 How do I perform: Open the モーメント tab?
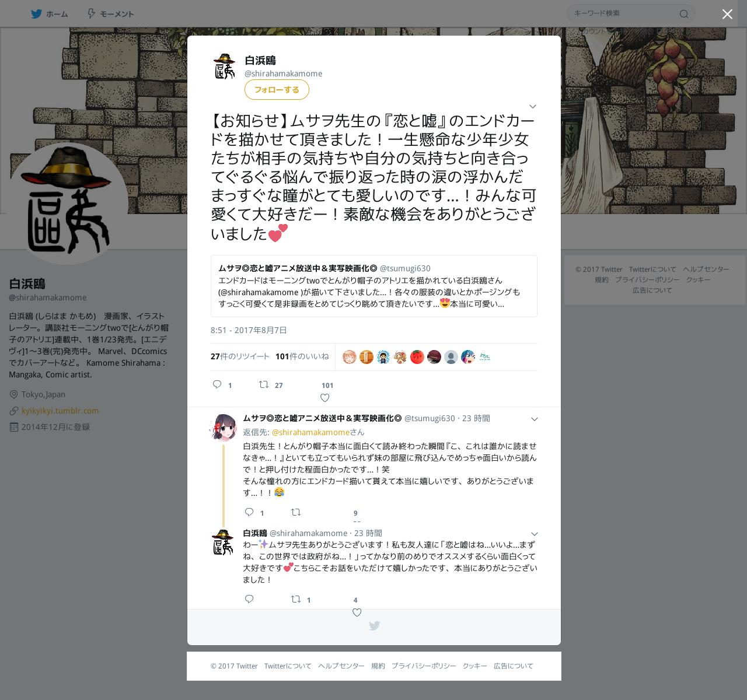110,13
